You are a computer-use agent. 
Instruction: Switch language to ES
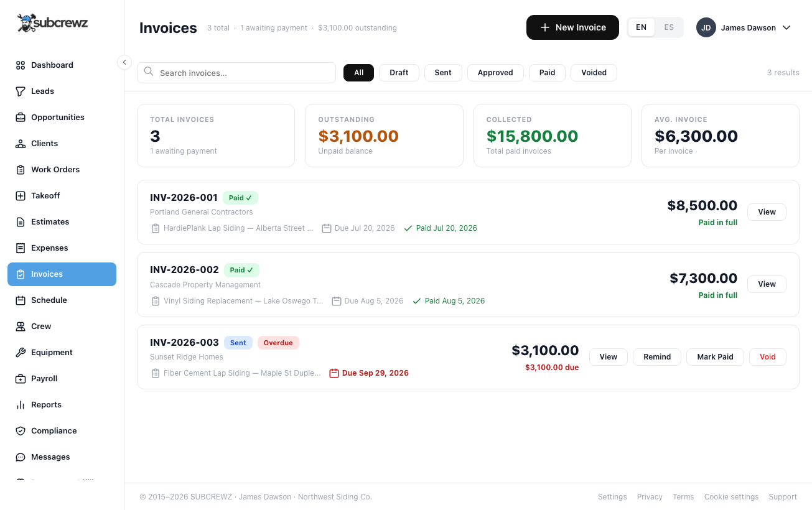(669, 27)
